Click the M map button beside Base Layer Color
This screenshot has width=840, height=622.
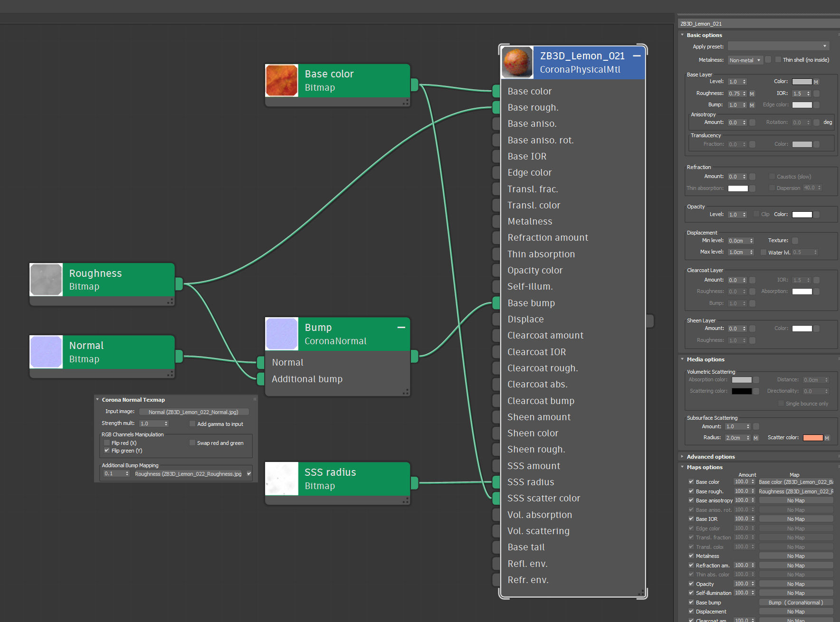tap(816, 82)
